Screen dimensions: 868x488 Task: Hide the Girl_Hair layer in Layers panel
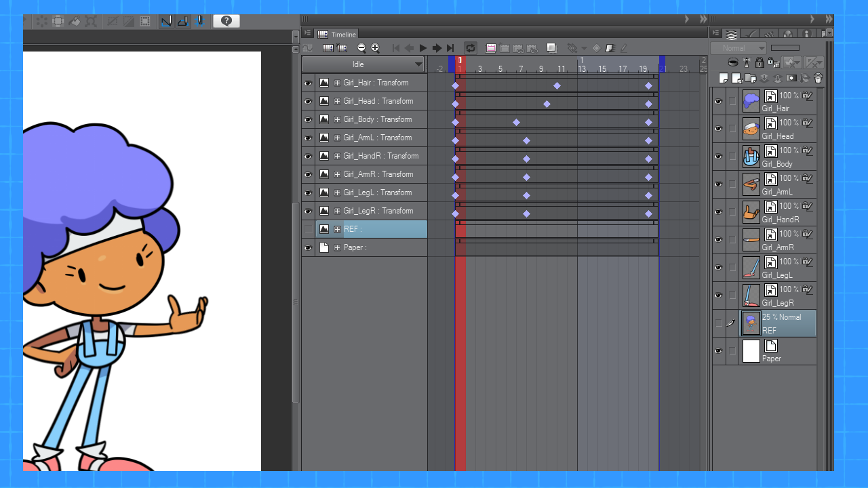click(x=718, y=102)
